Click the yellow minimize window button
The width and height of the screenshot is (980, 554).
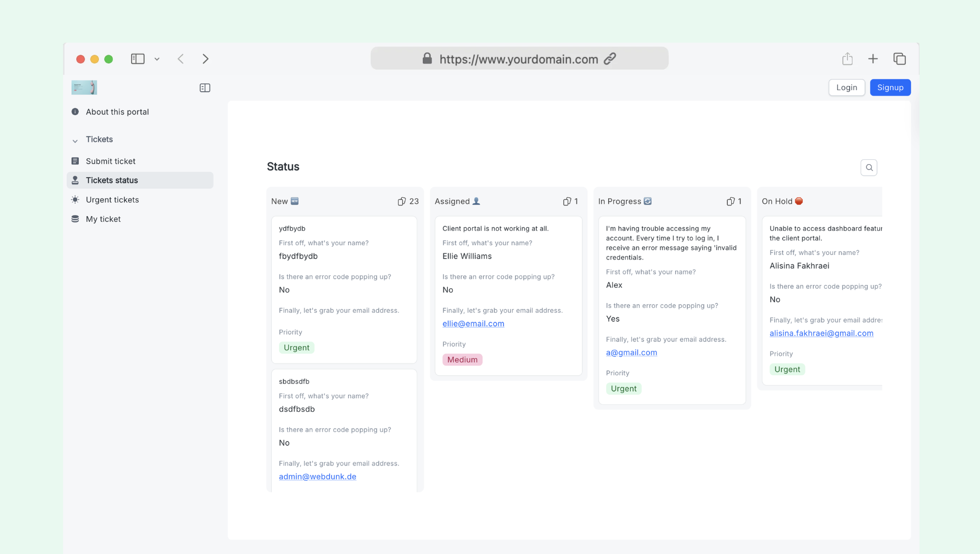pyautogui.click(x=94, y=59)
